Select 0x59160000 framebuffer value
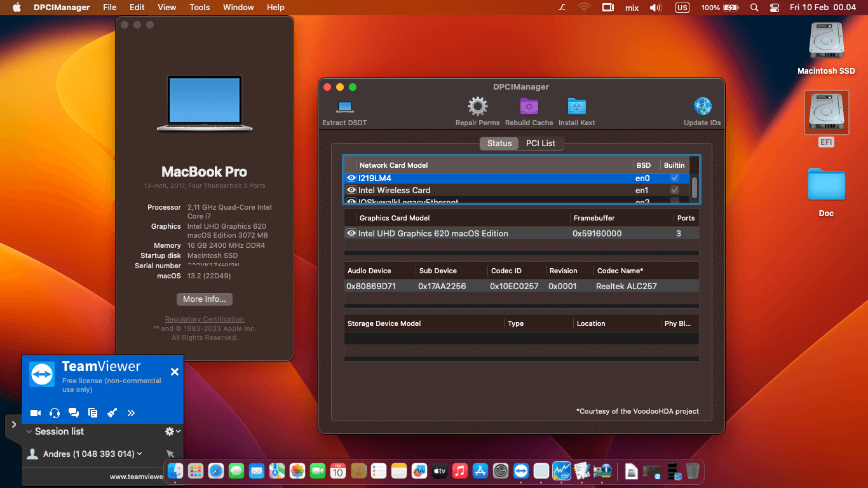The width and height of the screenshot is (868, 488). pos(597,233)
